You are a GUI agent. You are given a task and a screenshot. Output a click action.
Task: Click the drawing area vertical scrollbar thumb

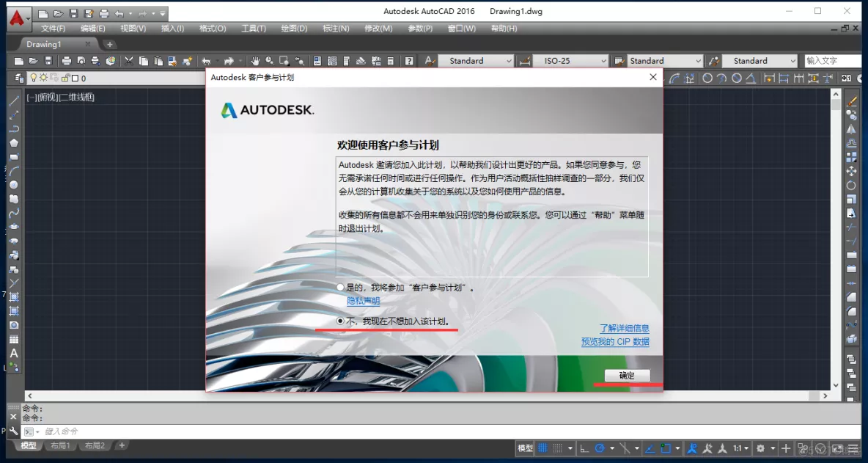tap(835, 105)
